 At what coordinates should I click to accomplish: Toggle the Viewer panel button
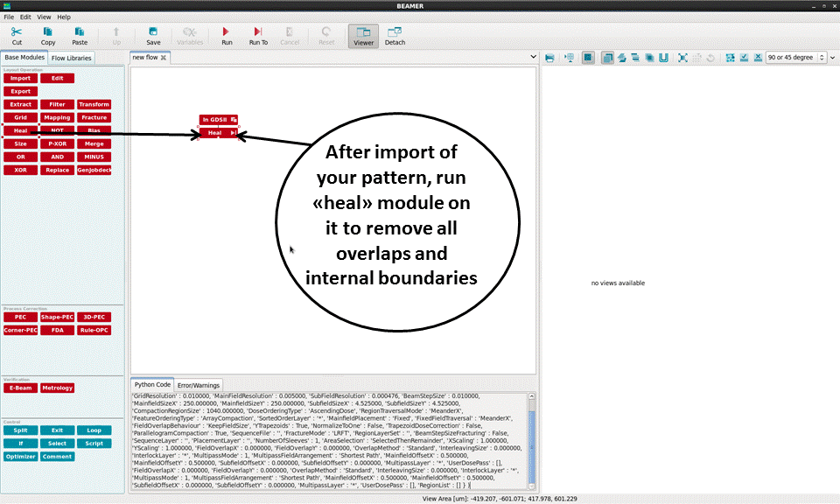[363, 36]
